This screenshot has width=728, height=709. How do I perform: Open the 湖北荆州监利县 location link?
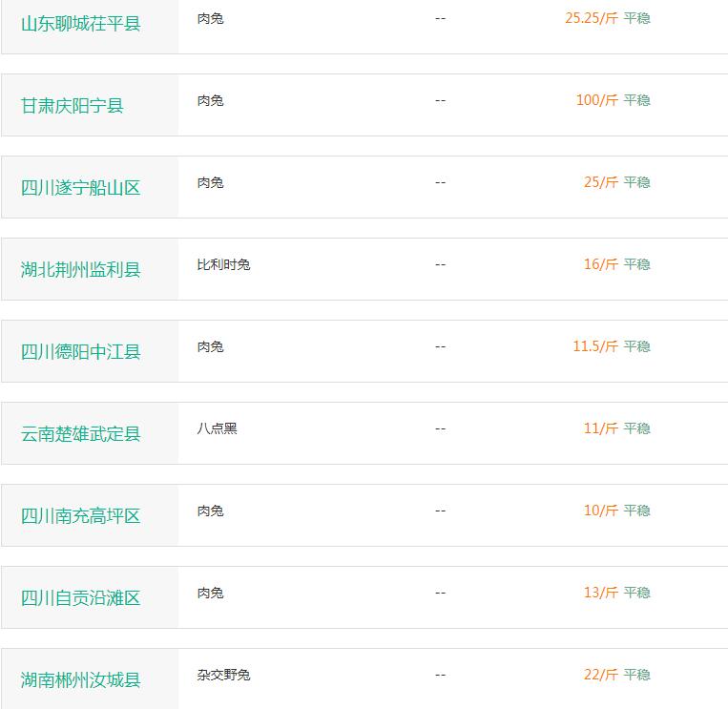click(81, 269)
